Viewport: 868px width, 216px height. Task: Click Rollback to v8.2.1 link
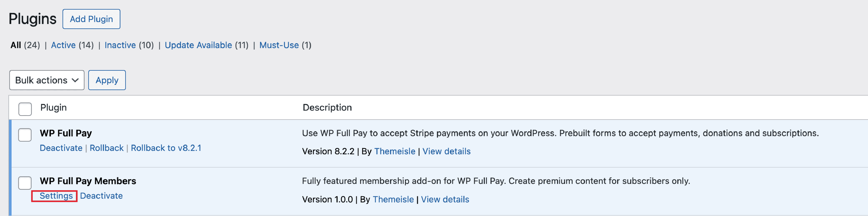click(x=166, y=148)
